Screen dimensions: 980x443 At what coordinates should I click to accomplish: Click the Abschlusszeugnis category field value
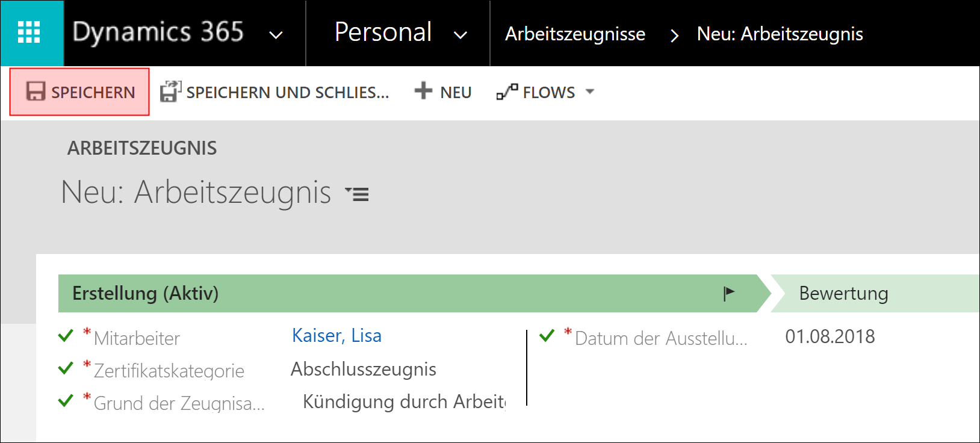(363, 369)
